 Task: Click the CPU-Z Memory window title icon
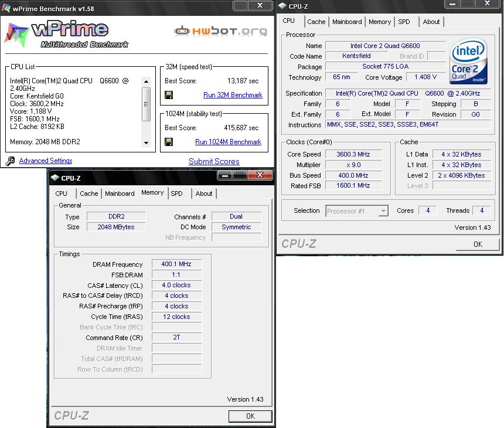pos(55,178)
